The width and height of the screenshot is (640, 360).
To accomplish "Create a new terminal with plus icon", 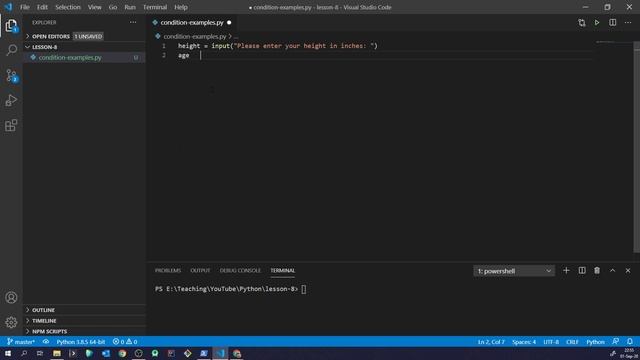I will (x=566, y=271).
